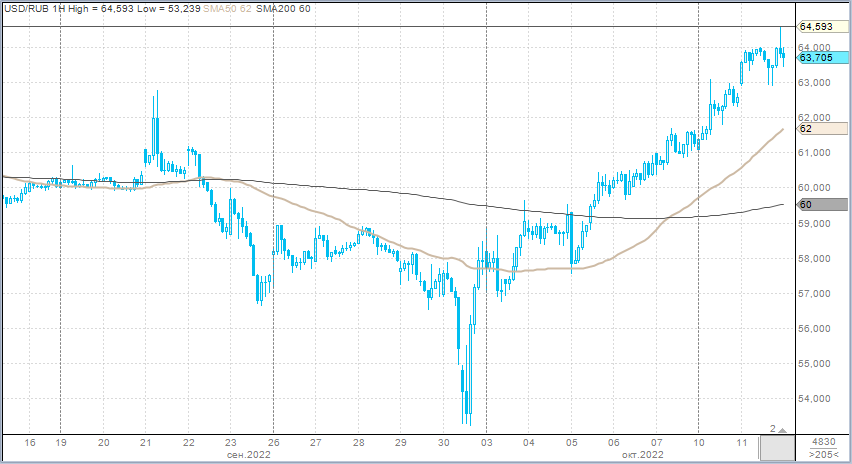Click the date 19 on time axis
The height and width of the screenshot is (464, 852).
tap(61, 442)
